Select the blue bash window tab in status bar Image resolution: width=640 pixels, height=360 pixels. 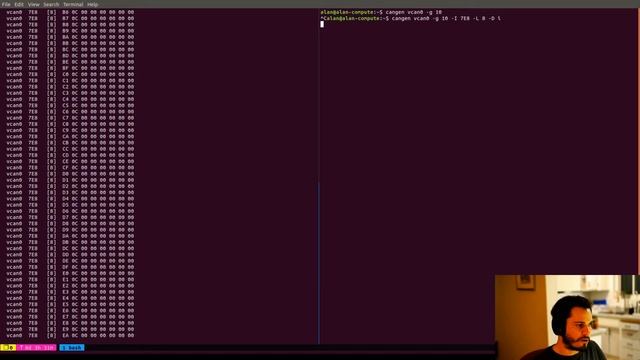[72, 348]
